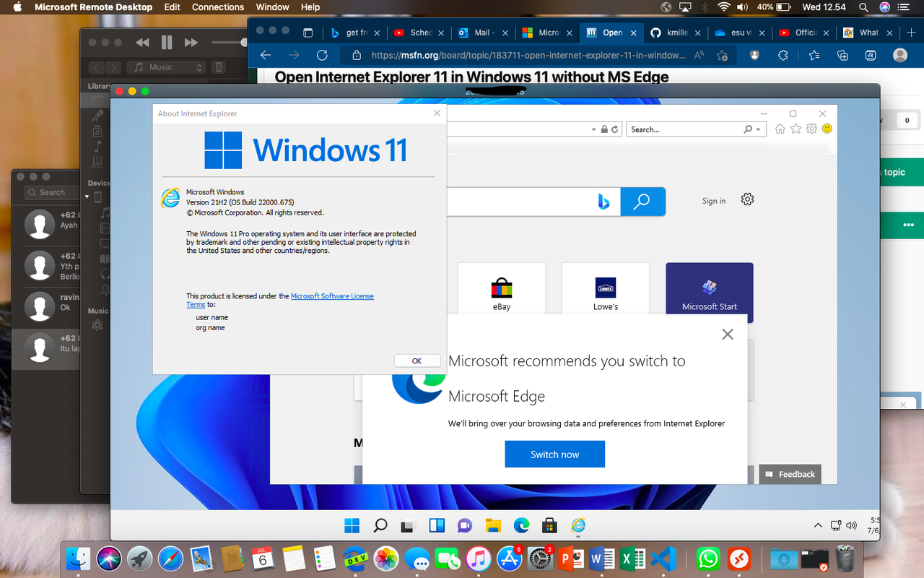Switch to the Sched YouTube tab in Edge
924x578 pixels.
coord(418,33)
